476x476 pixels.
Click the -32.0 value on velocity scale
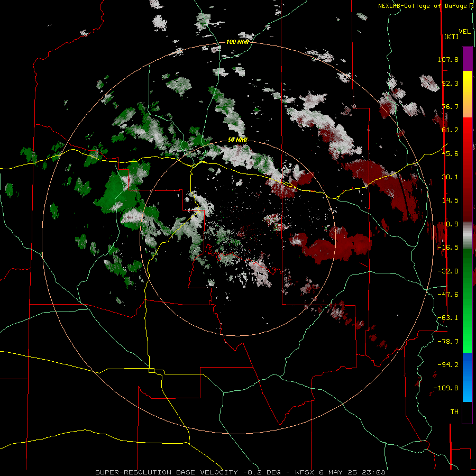448,271
